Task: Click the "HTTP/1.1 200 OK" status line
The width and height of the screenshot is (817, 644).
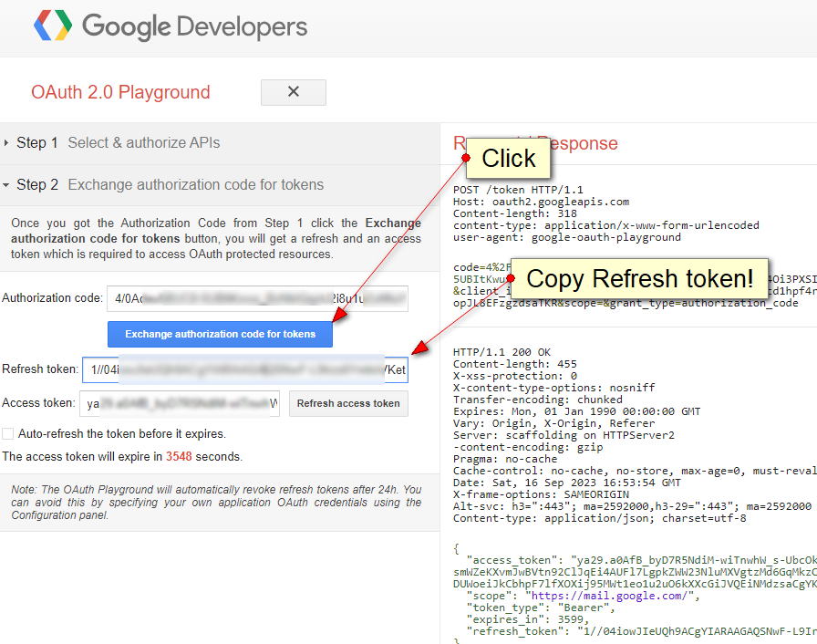Action: point(502,352)
